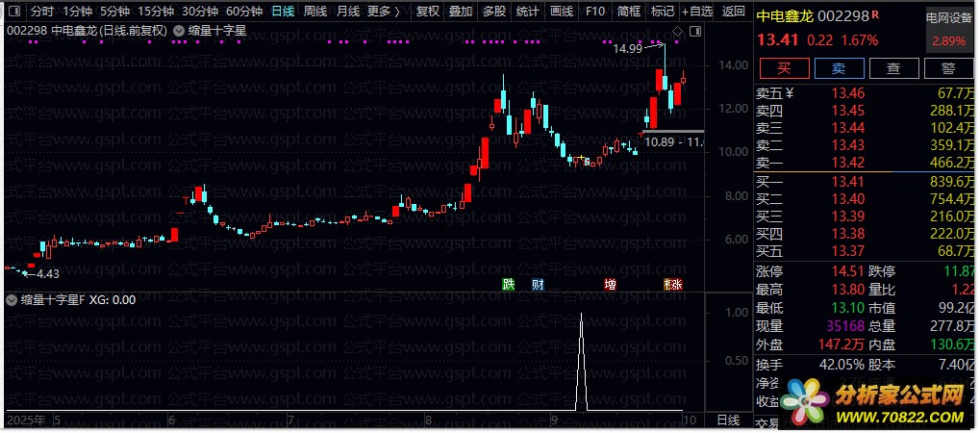
Task: Click the R margin-trading badge beside 002298
Action: 876,13
